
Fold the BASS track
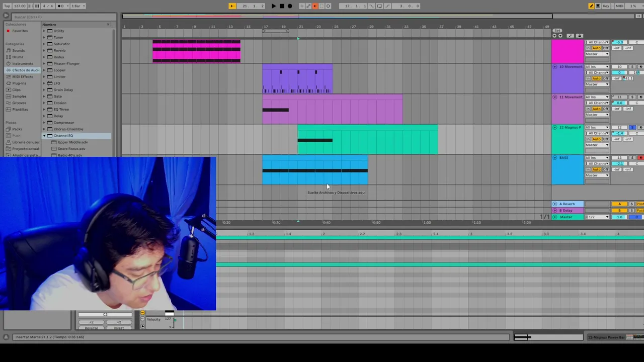pyautogui.click(x=555, y=158)
